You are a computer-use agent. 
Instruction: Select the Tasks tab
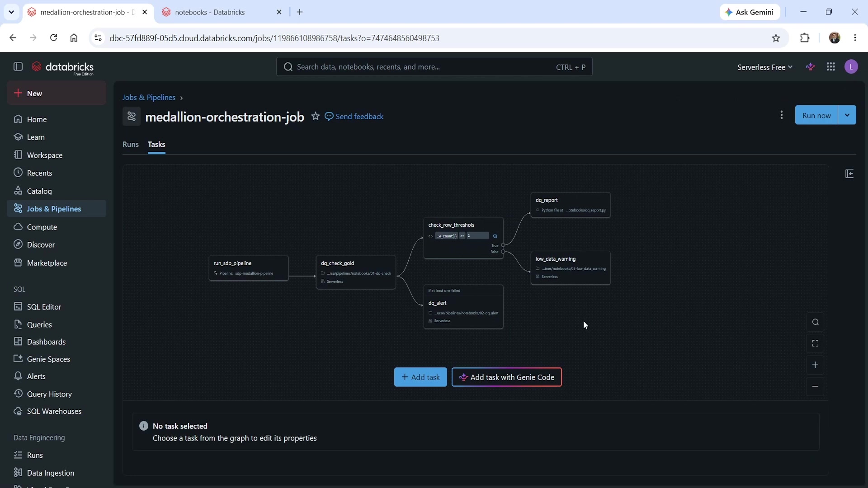point(156,145)
